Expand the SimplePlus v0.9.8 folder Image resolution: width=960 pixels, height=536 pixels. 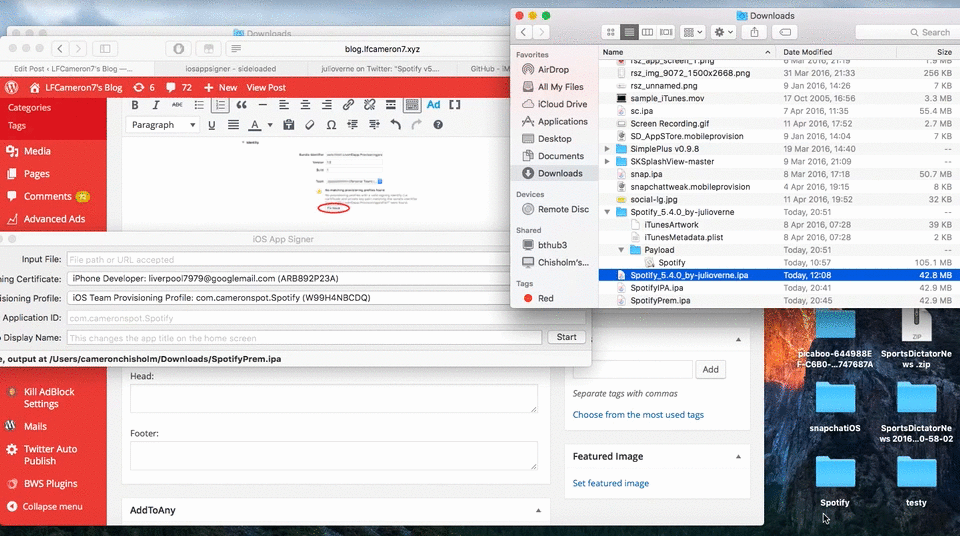coord(607,149)
